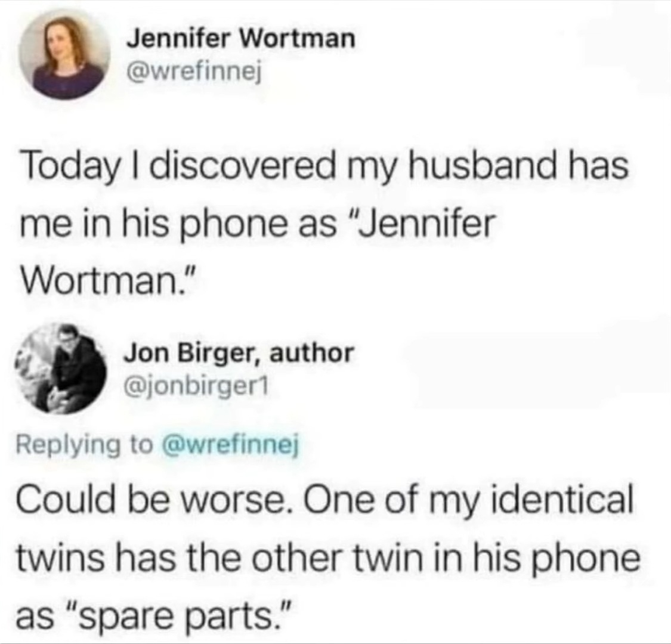Select the line 'Could be worse. One of my identical'
This screenshot has width=671, height=644.
324,500
